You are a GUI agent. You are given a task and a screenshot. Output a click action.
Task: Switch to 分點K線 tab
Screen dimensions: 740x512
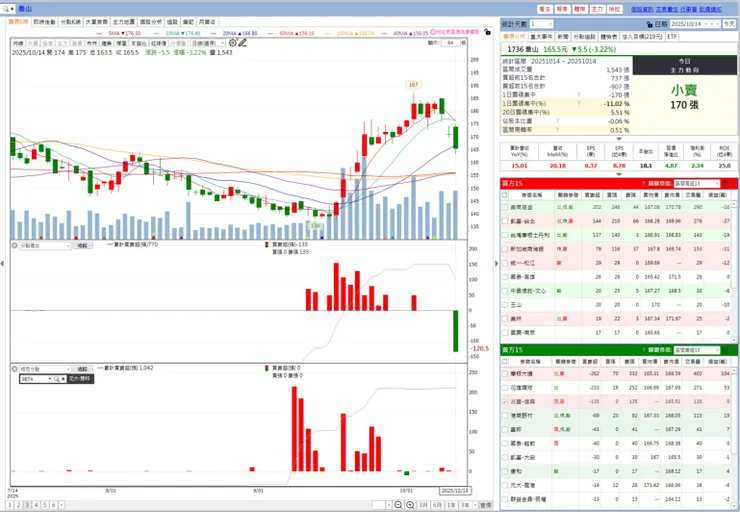pos(71,22)
